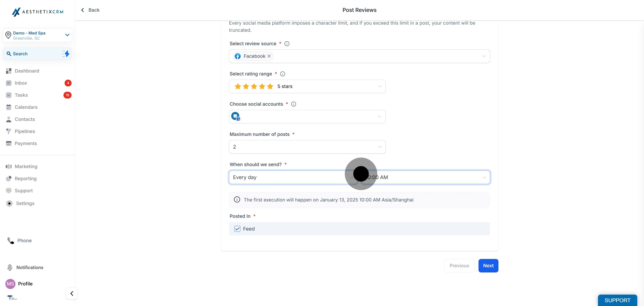Show info tooltip for Select rating range
This screenshot has height=306, width=644.
coord(282,74)
